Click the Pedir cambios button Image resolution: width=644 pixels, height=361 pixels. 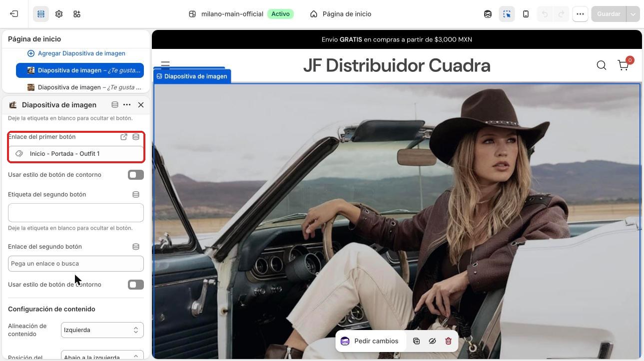(x=370, y=341)
